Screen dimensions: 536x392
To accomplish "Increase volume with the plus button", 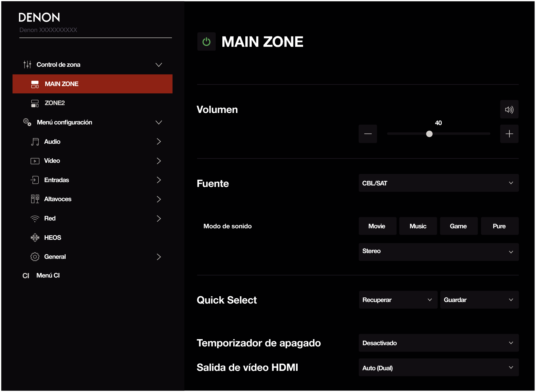I will click(x=509, y=134).
